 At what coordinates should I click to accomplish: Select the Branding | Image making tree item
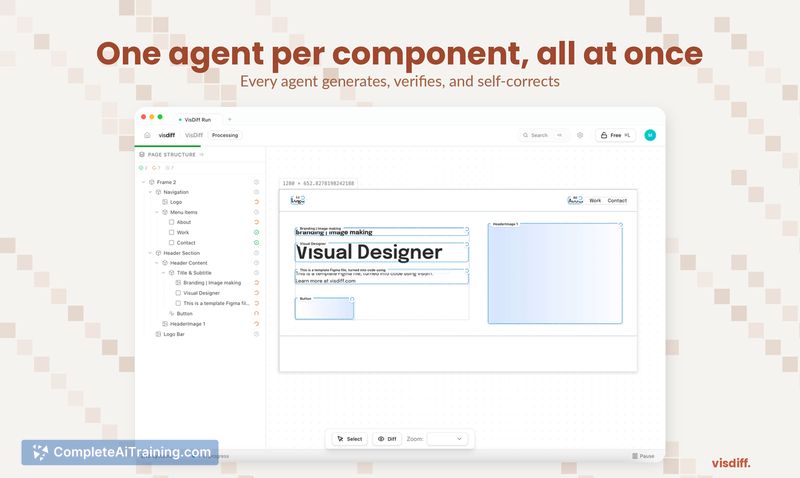(x=212, y=283)
